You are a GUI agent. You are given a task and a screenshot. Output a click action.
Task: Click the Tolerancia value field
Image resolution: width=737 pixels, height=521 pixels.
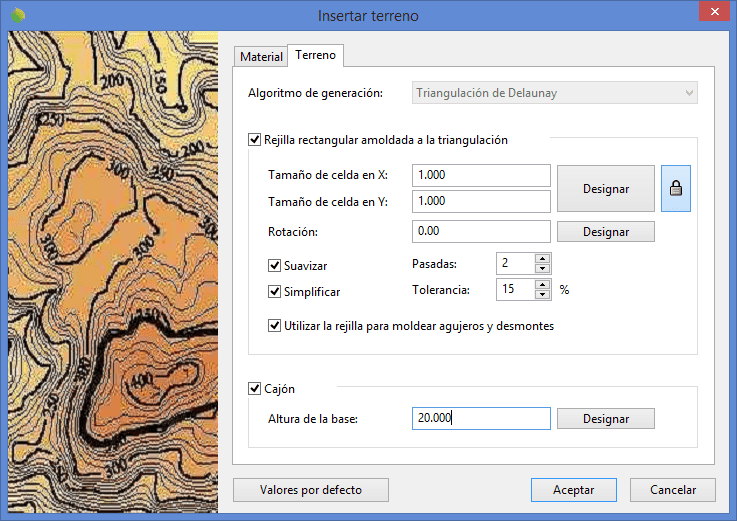(516, 289)
